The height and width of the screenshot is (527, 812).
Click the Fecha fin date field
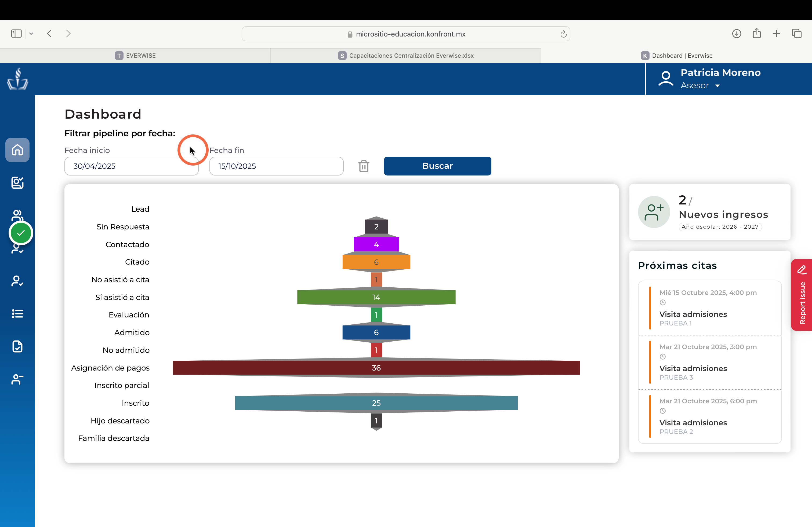(276, 166)
